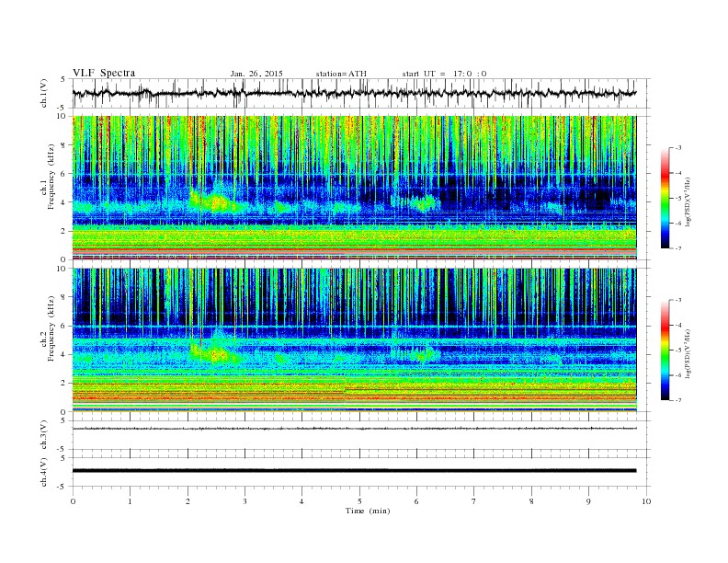Image resolution: width=728 pixels, height=563 pixels.
Task: Click the ch.1 "Frequency (kHz)" axis label
Action: click(x=52, y=177)
